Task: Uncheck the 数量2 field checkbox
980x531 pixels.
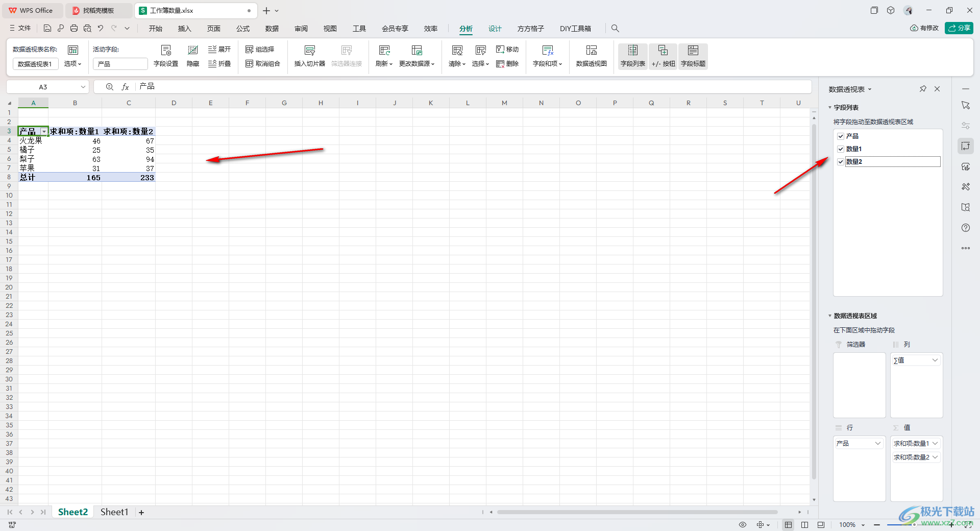Action: point(841,162)
